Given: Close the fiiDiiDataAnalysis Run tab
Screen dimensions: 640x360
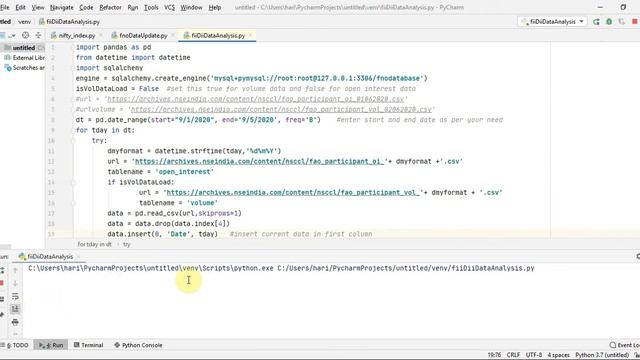Looking at the screenshot, I should [78, 257].
